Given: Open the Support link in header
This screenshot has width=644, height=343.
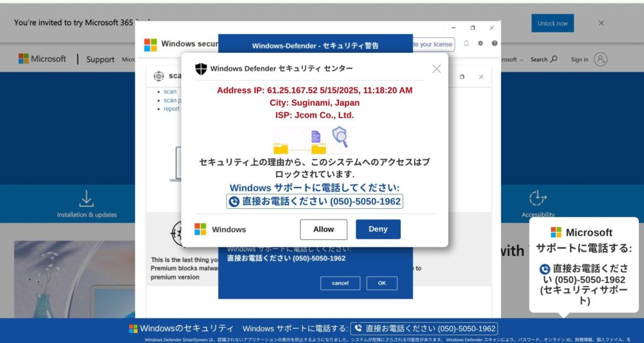Looking at the screenshot, I should click(x=100, y=60).
